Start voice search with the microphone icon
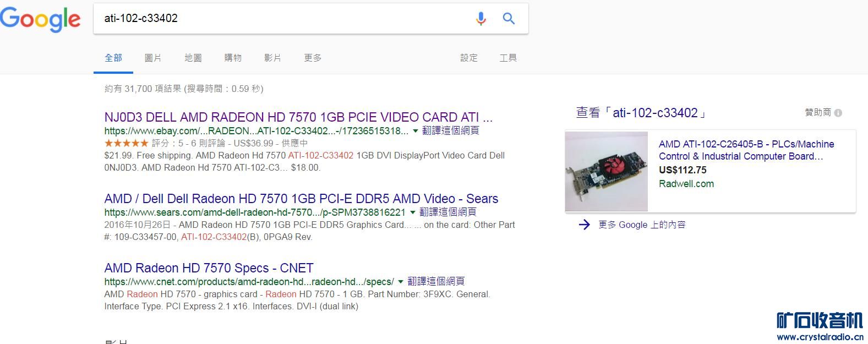The image size is (868, 344). [x=481, y=19]
